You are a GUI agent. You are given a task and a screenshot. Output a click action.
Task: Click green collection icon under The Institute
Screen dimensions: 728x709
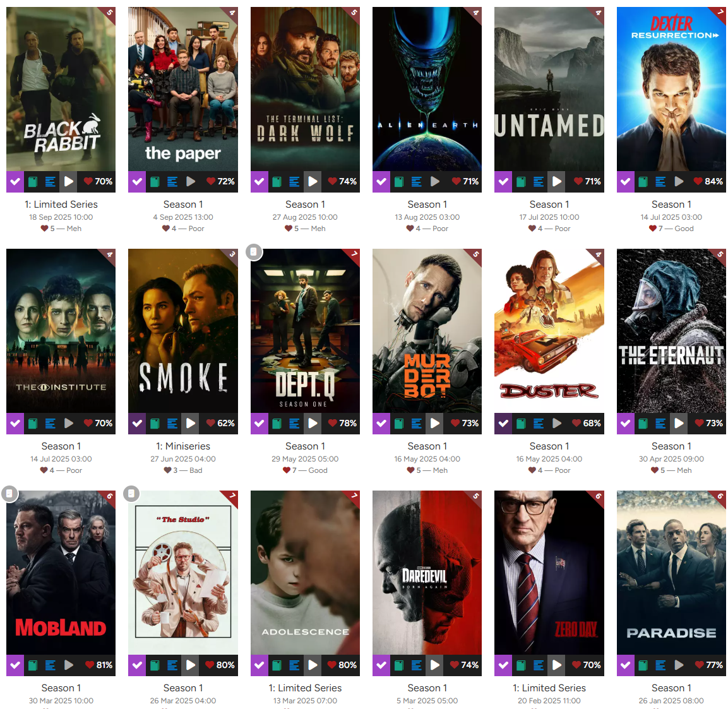click(x=32, y=424)
